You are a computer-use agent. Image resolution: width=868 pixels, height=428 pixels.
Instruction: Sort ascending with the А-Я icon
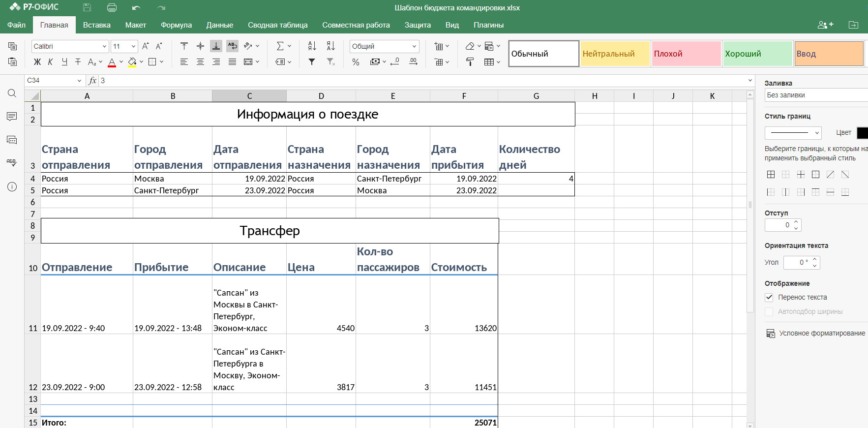point(312,46)
